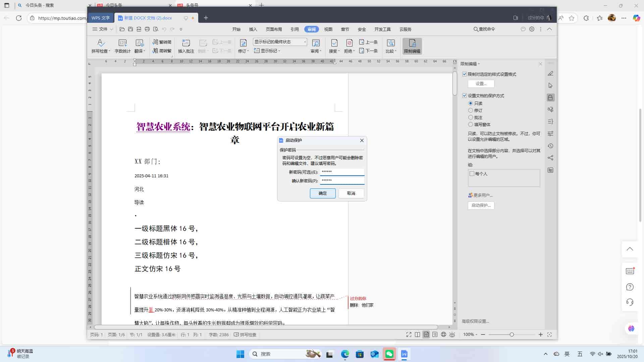Go to 下一条 next change
The width and height of the screenshot is (644, 362).
368,51
